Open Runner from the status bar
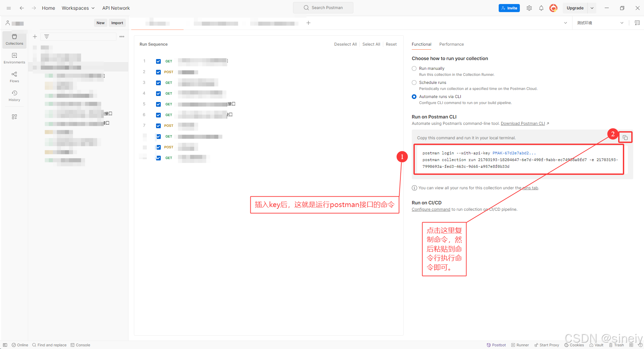The image size is (644, 349). pyautogui.click(x=520, y=345)
